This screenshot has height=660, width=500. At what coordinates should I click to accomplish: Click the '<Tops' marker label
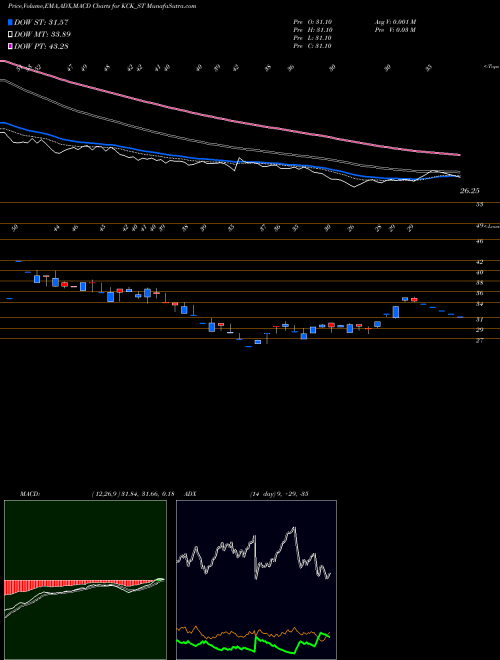491,67
